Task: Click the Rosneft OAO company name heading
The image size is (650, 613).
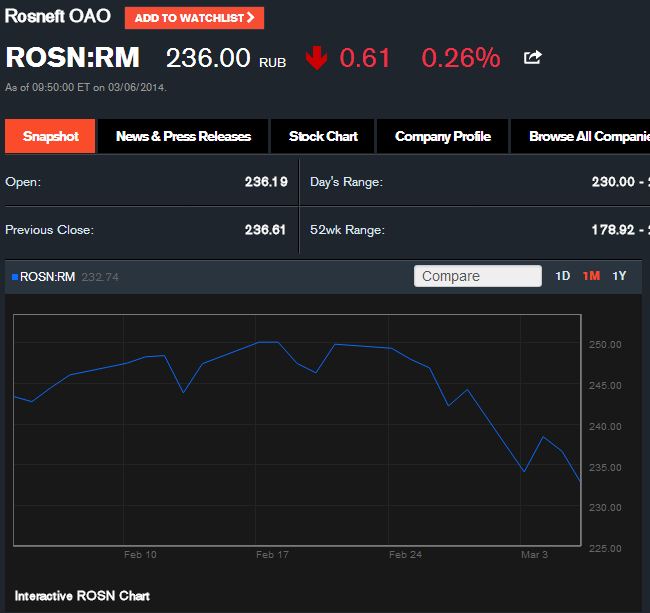Action: (x=58, y=17)
